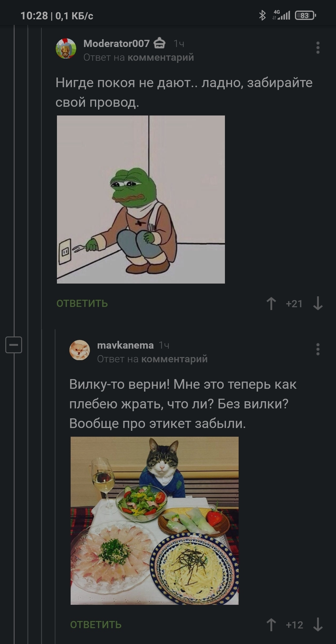The width and height of the screenshot is (336, 644).
Task: Upvote Moderator007's comment
Action: coord(271,303)
